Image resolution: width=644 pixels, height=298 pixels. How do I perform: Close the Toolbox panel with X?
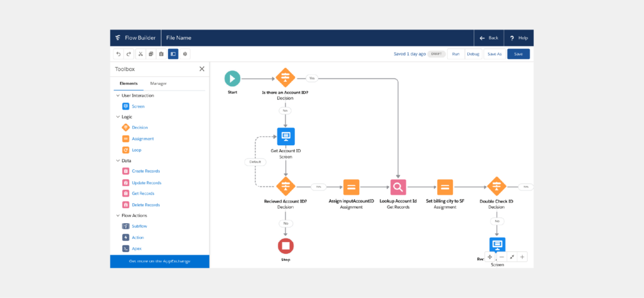202,69
